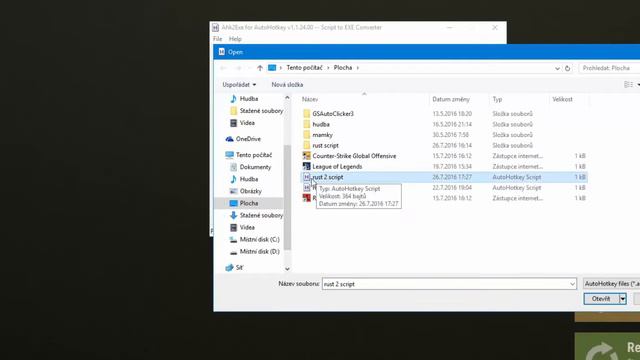Click 'Plocha' in the address path
The height and width of the screenshot is (360, 640).
[x=342, y=68]
